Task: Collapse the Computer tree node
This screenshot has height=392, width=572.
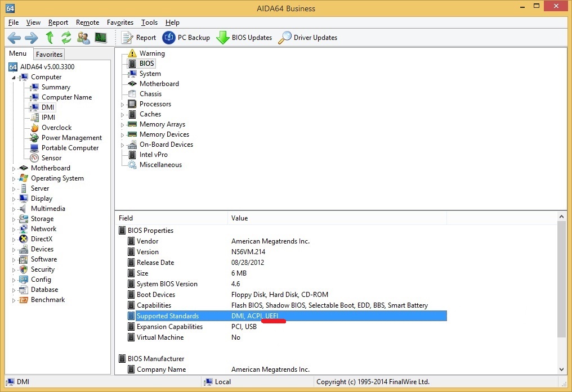Action: point(14,78)
